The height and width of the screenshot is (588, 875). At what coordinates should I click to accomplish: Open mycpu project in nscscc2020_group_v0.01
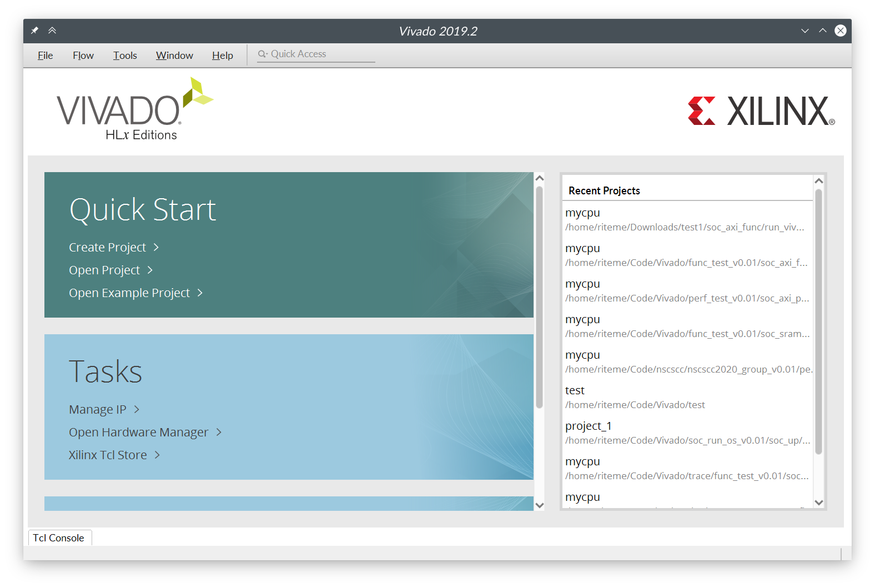click(x=687, y=362)
